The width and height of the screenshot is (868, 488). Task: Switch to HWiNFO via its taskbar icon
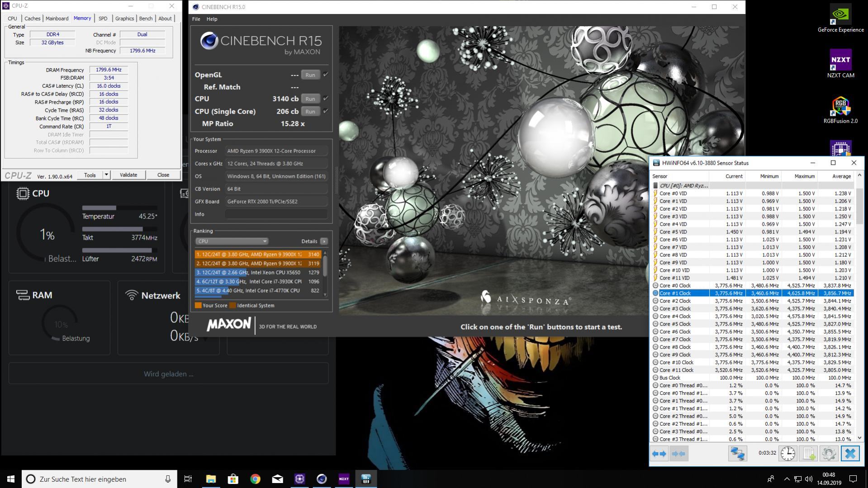(366, 479)
